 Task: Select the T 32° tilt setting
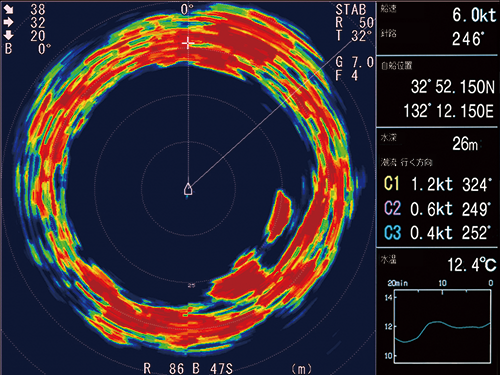pos(354,35)
